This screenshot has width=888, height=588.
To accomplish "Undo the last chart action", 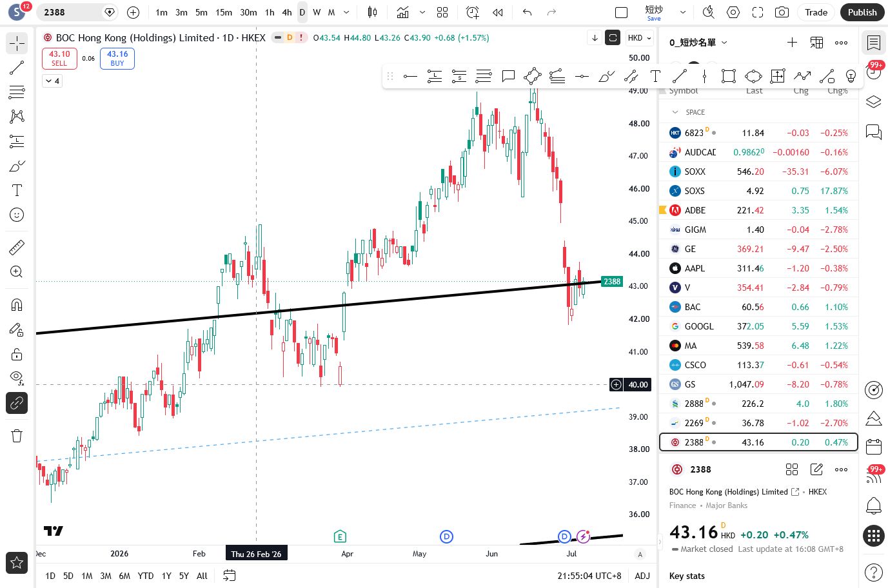I will click(x=528, y=12).
